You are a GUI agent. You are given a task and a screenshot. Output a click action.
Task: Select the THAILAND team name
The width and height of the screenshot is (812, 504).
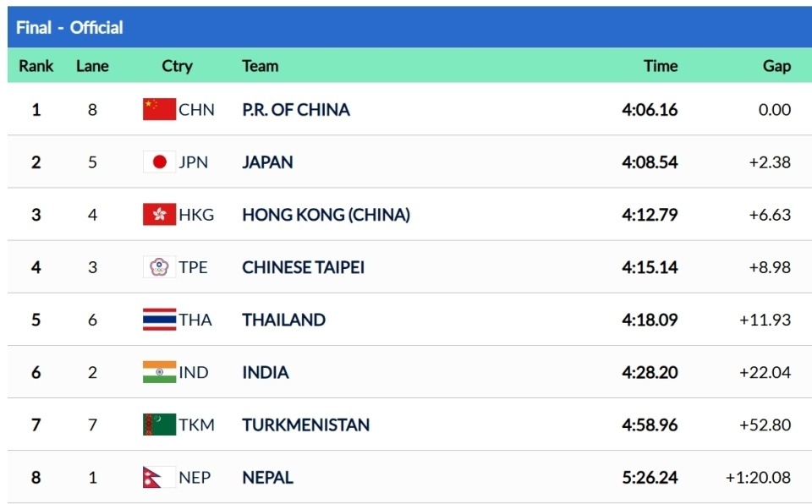283,320
